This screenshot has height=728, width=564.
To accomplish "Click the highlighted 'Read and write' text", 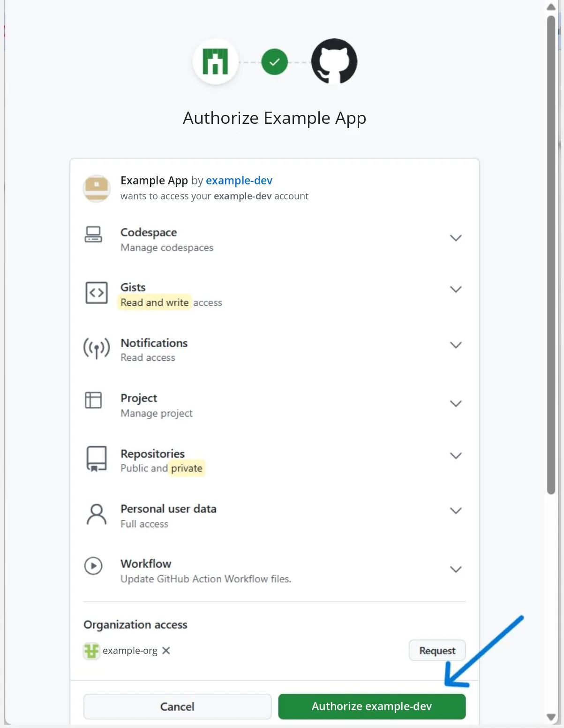I will click(x=155, y=303).
